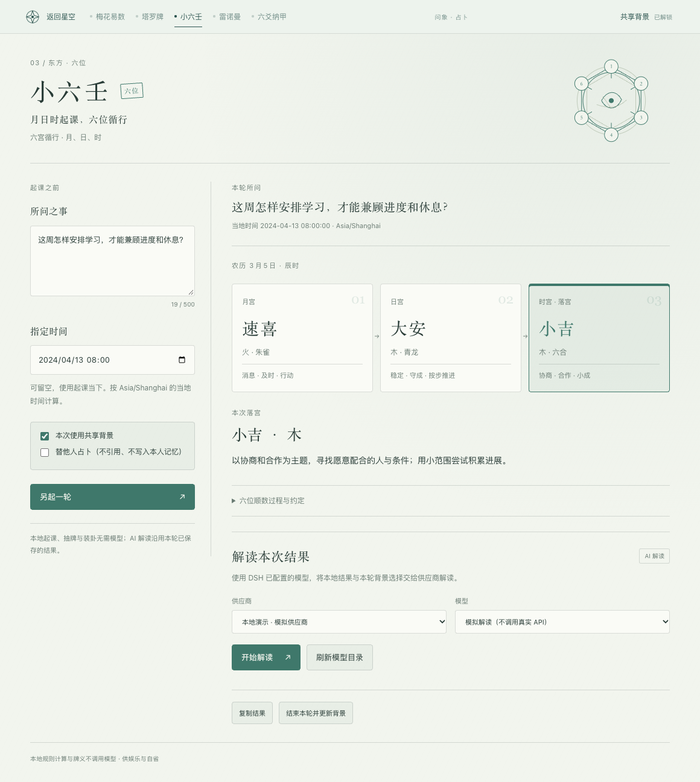The width and height of the screenshot is (700, 782).
Task: Click the 已解锁 status text
Action: (663, 17)
